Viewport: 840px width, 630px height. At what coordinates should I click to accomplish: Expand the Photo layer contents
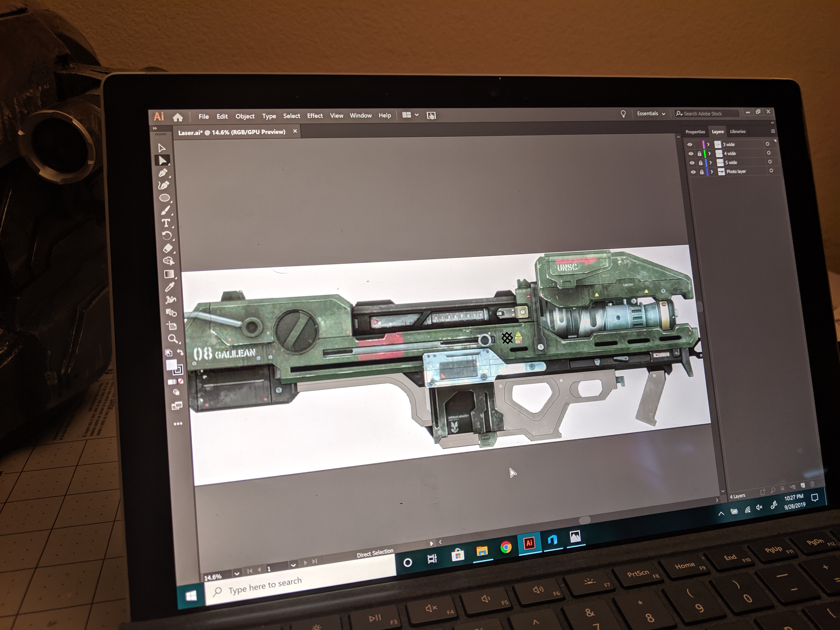(x=712, y=172)
